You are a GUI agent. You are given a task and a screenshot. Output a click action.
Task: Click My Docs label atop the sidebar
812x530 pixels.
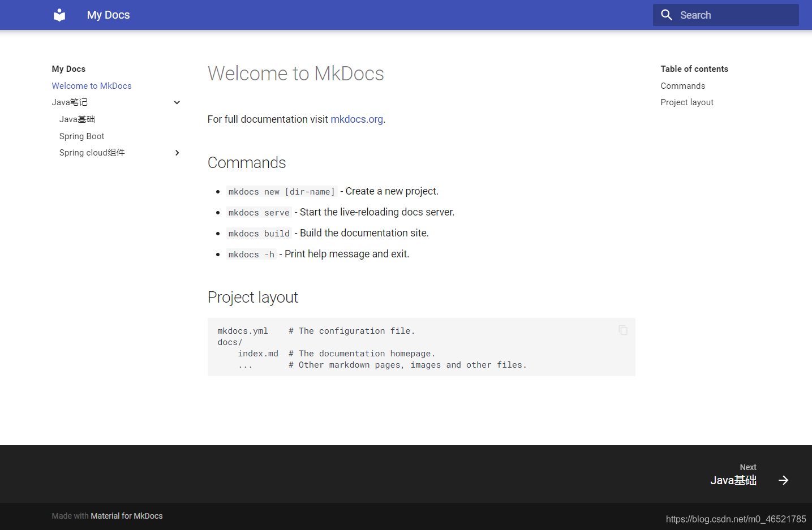point(68,68)
